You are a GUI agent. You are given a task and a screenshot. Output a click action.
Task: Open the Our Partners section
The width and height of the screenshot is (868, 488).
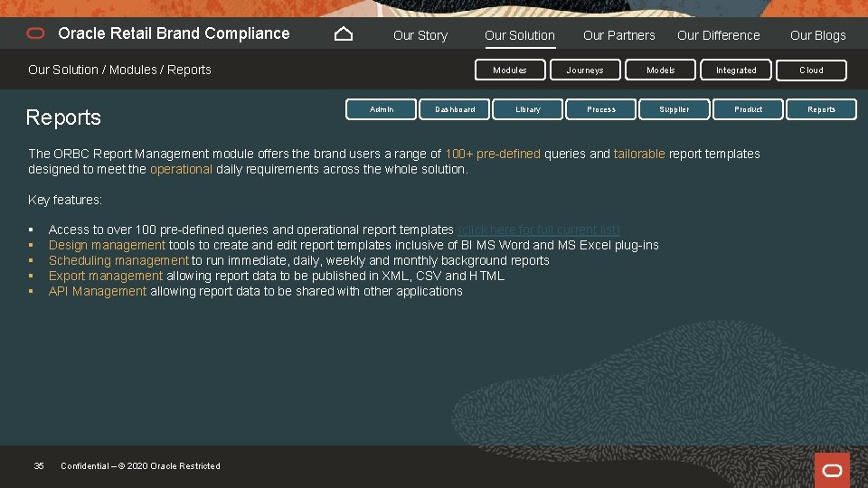[618, 35]
